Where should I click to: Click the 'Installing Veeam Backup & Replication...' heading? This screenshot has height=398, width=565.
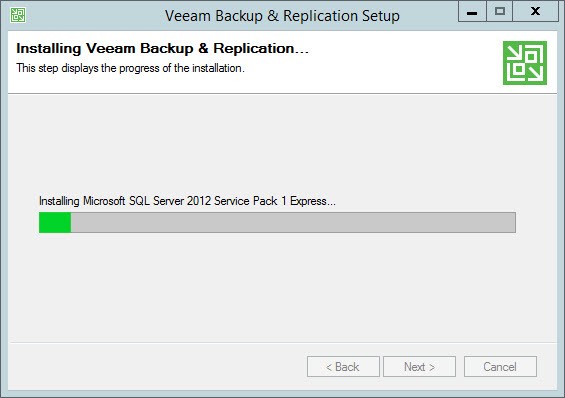pyautogui.click(x=163, y=49)
